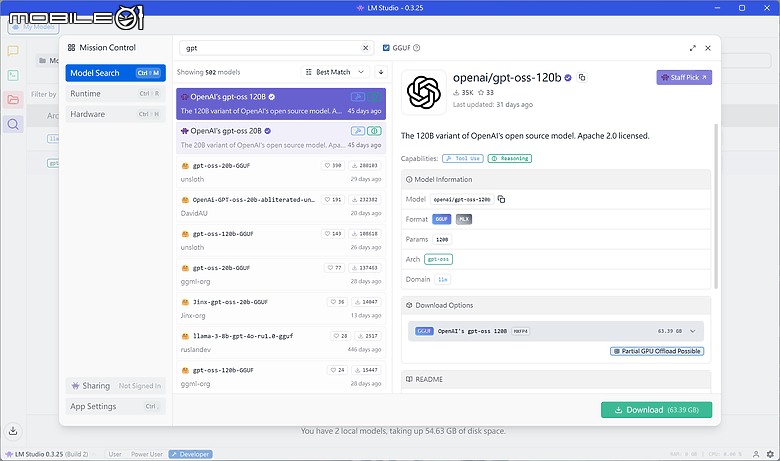
Task: Open the Downloads icon at bottom left
Action: tap(13, 431)
